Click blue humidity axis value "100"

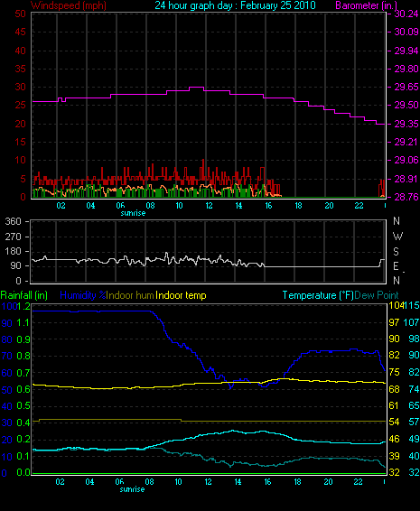9,306
